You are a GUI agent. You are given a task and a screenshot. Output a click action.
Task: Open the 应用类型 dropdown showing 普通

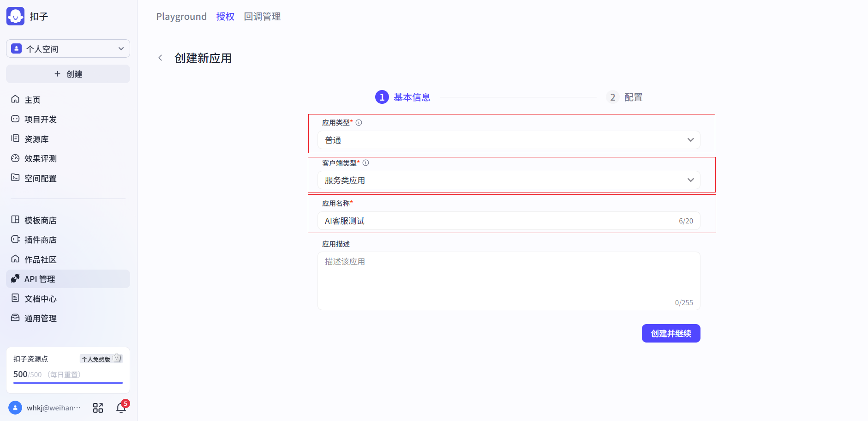point(508,140)
